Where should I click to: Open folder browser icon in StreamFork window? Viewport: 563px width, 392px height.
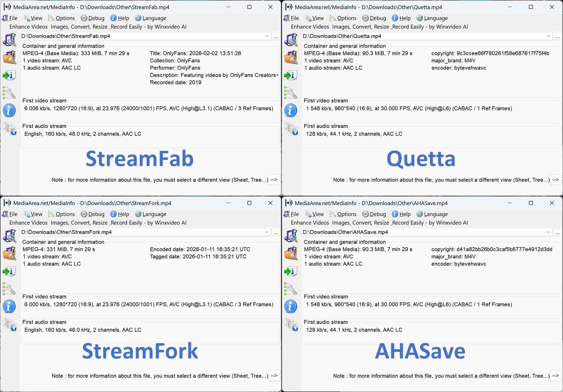coord(10,253)
